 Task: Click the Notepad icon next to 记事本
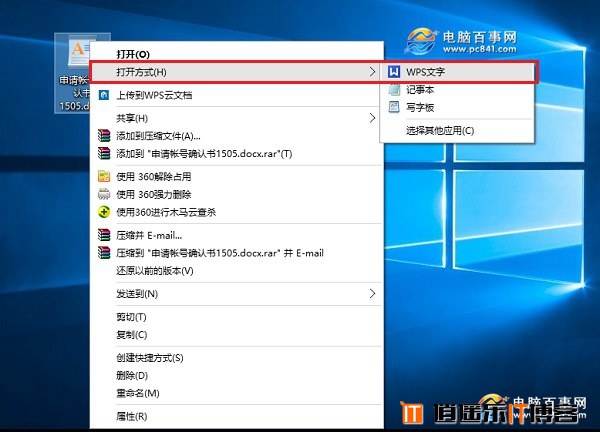[x=394, y=90]
